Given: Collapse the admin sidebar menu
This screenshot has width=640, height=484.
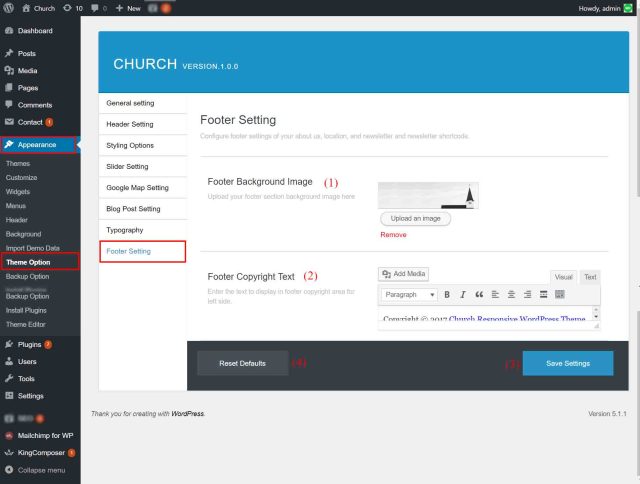Looking at the screenshot, I should (40, 470).
